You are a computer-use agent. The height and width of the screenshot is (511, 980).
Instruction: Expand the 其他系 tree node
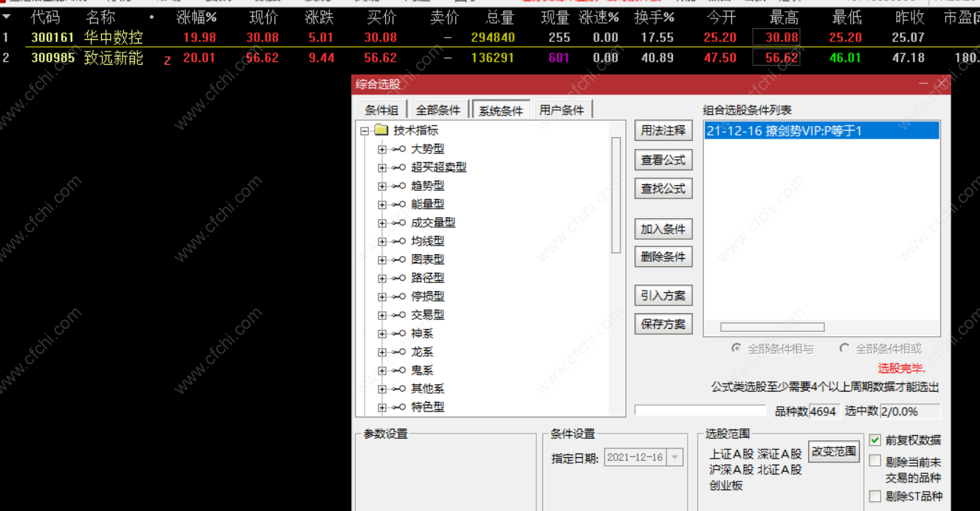(x=382, y=389)
